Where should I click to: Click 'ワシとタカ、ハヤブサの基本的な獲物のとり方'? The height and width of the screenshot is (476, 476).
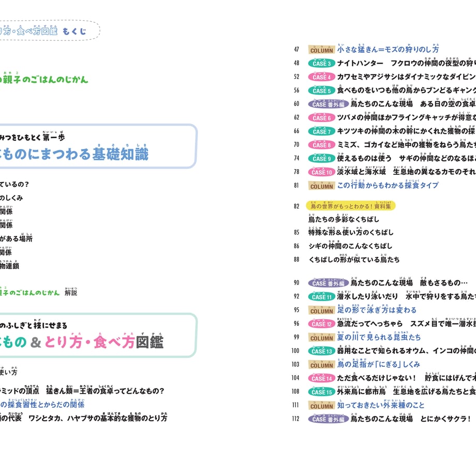click(98, 418)
